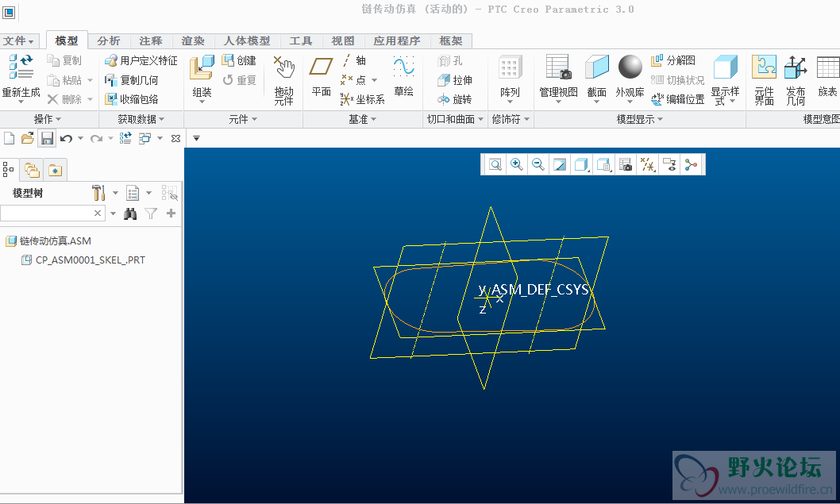
Task: Click the Pattern (阵列) icon
Action: pos(510,67)
